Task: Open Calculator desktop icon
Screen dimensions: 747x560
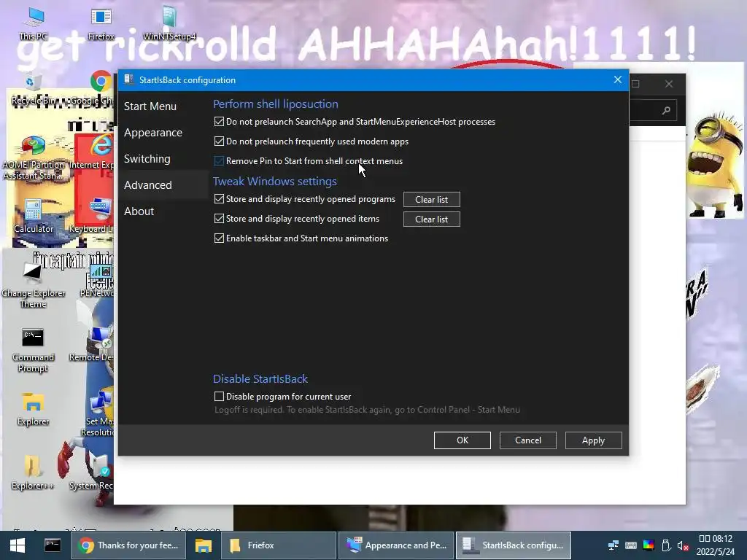Action: click(34, 217)
